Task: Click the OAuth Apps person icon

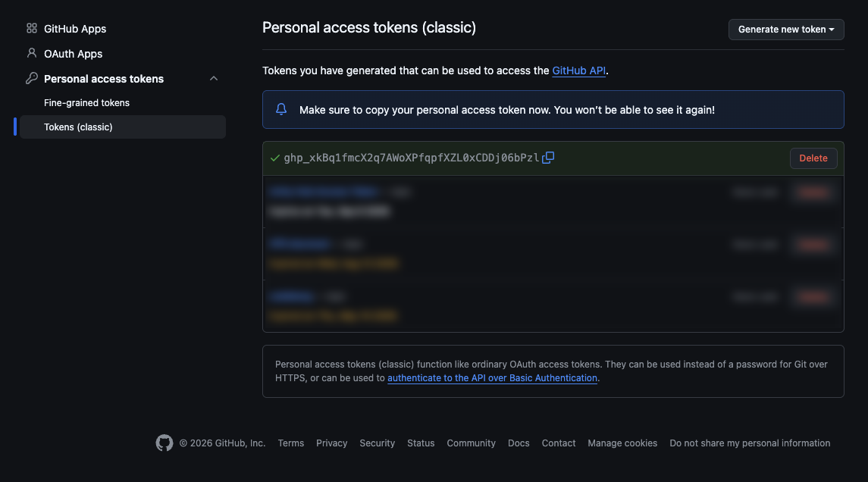Action: (32, 53)
